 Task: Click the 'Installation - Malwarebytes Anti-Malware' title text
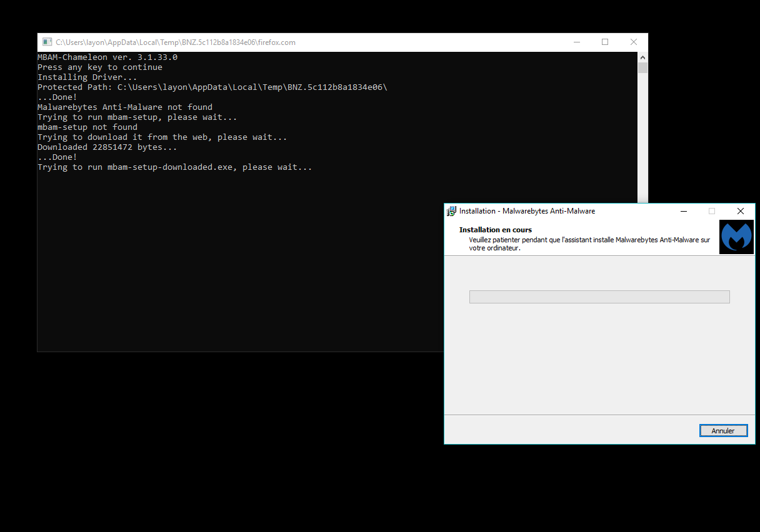coord(527,211)
